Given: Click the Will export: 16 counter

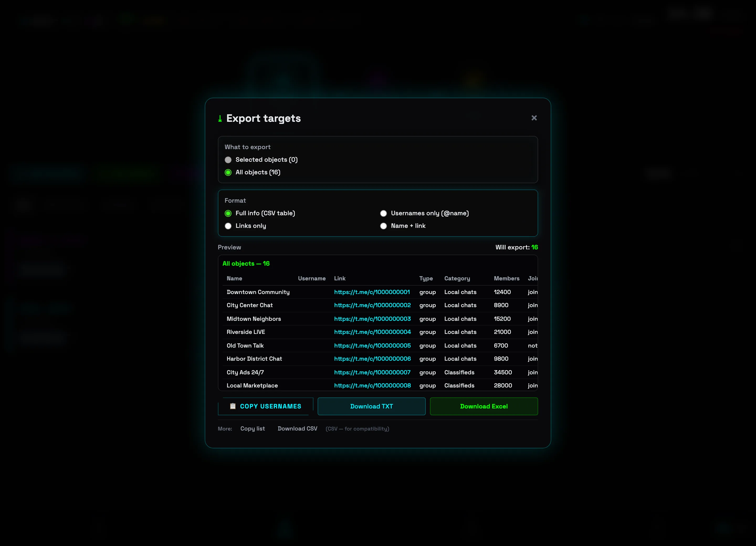Looking at the screenshot, I should tap(516, 247).
